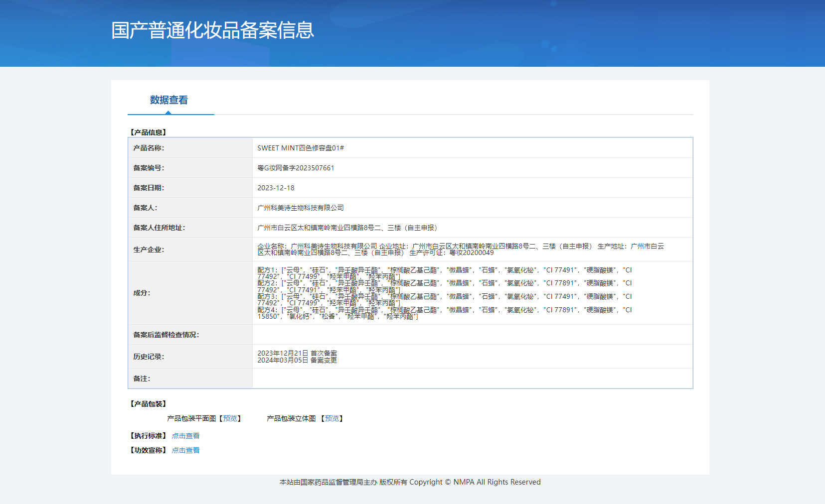Click the empty 备注 value cell

pos(472,378)
